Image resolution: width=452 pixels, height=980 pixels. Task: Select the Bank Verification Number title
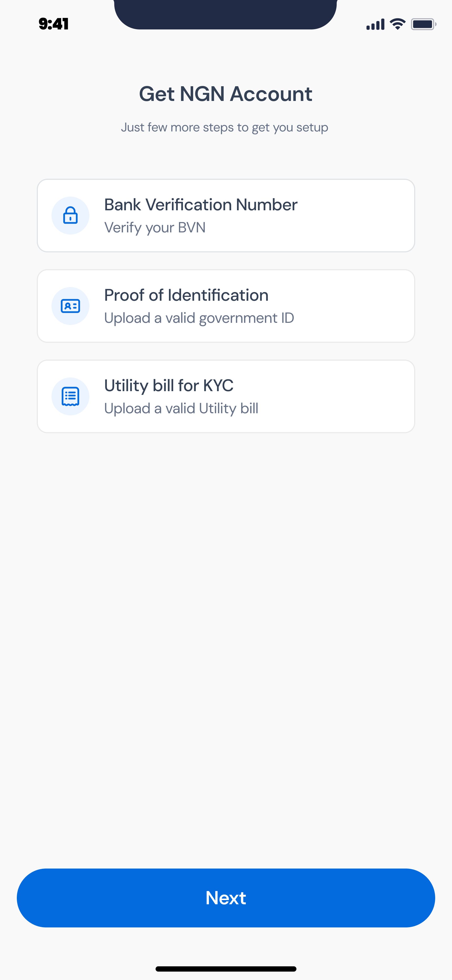(x=201, y=205)
